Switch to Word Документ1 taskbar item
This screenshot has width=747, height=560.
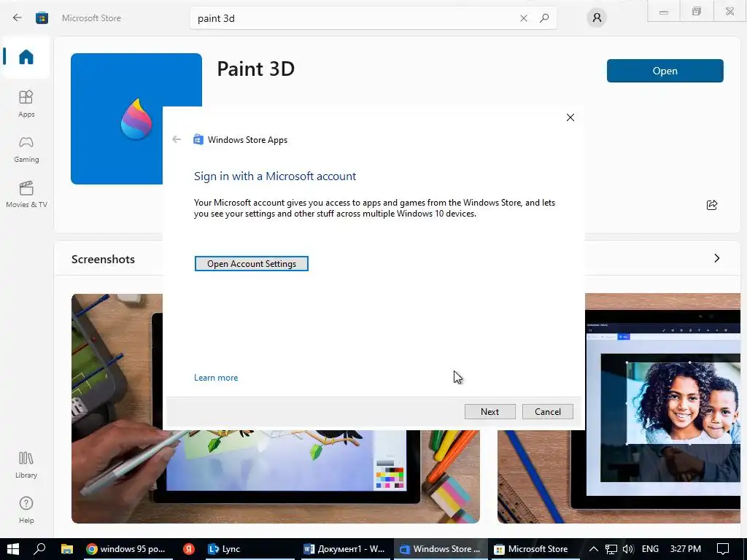tap(345, 549)
